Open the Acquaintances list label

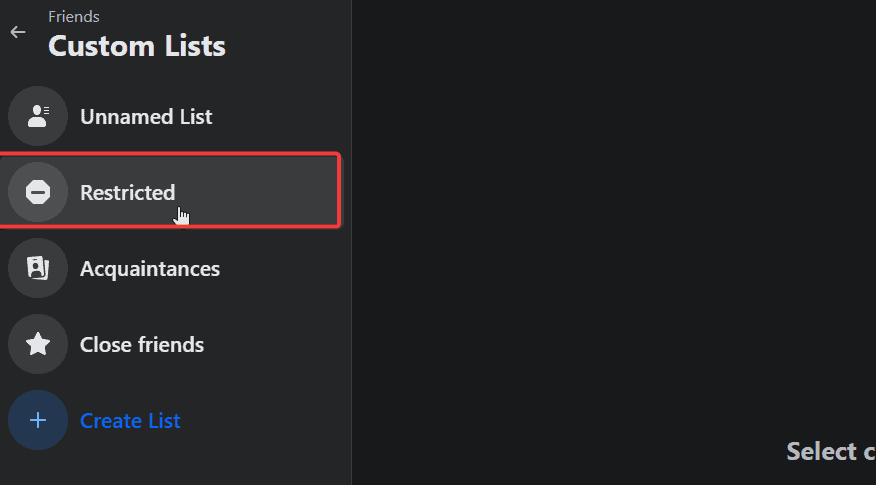(150, 269)
